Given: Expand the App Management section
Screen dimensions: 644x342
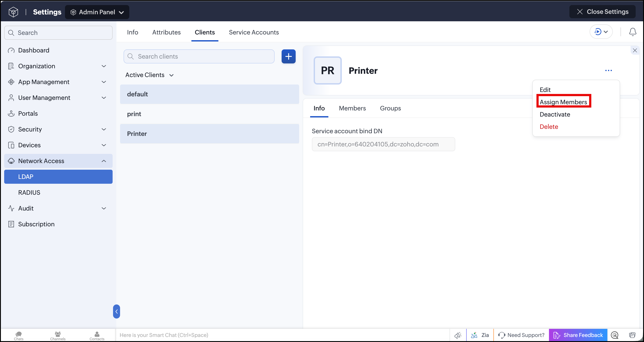Looking at the screenshot, I should click(x=59, y=82).
